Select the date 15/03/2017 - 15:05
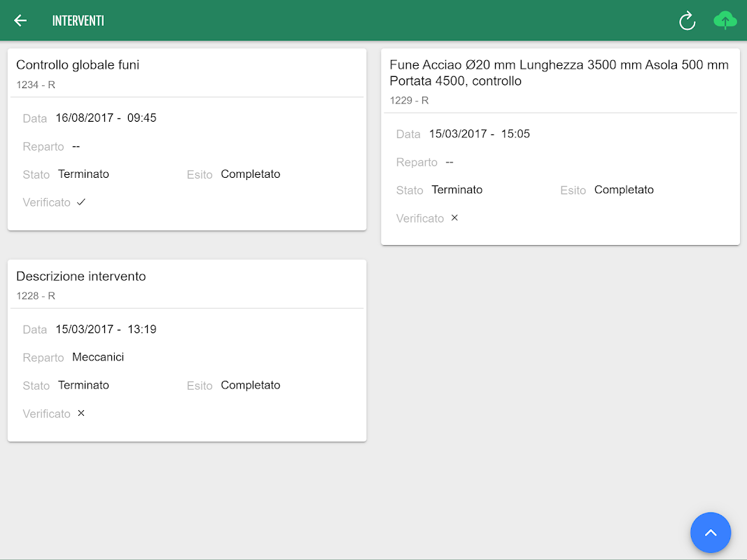 tap(480, 134)
